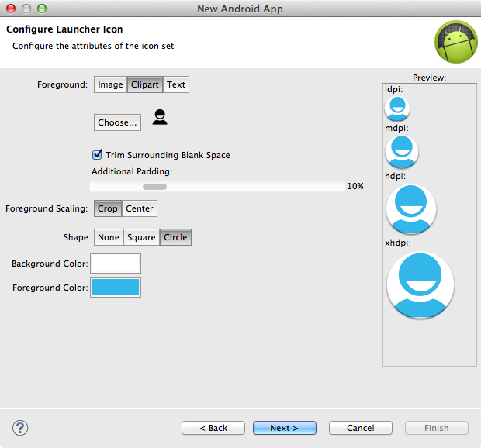This screenshot has width=481, height=448.
Task: Click the Android robot logo icon
Action: coord(455,43)
